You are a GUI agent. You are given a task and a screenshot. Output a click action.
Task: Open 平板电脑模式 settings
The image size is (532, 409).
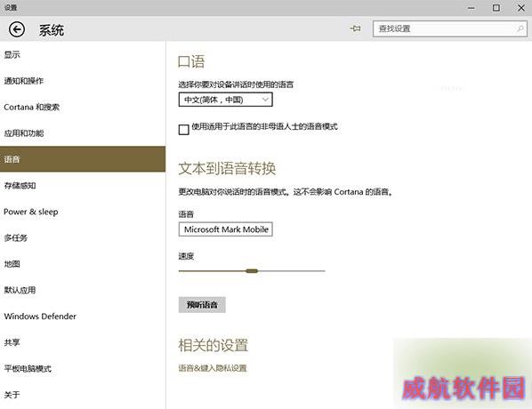coord(83,368)
